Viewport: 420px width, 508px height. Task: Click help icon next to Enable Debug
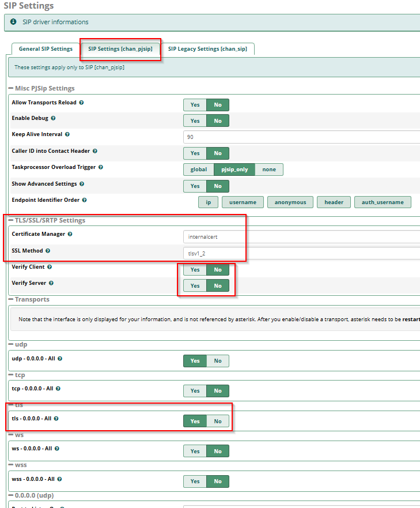click(54, 118)
